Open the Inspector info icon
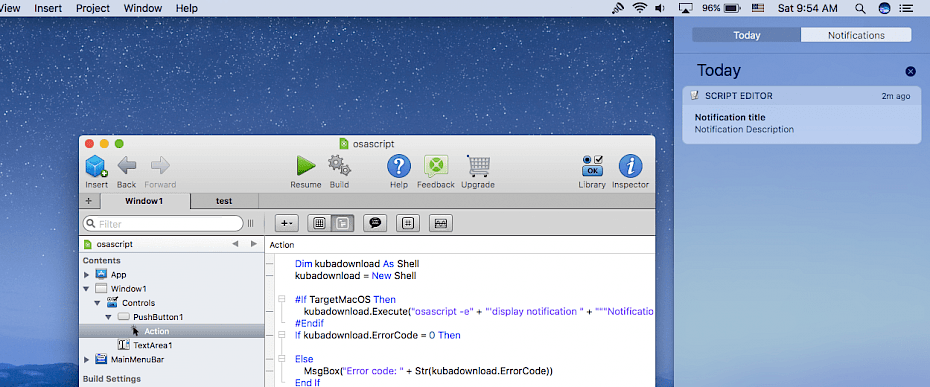This screenshot has width=930, height=387. [630, 166]
